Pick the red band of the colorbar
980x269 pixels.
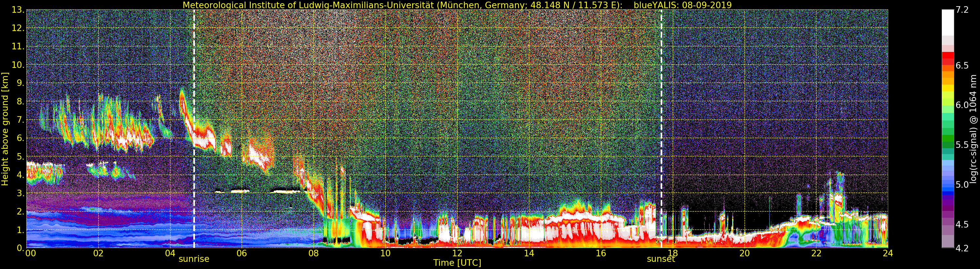click(x=947, y=58)
